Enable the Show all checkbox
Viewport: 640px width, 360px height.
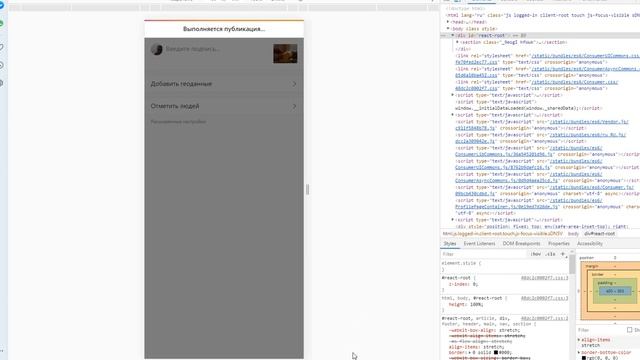629,330
